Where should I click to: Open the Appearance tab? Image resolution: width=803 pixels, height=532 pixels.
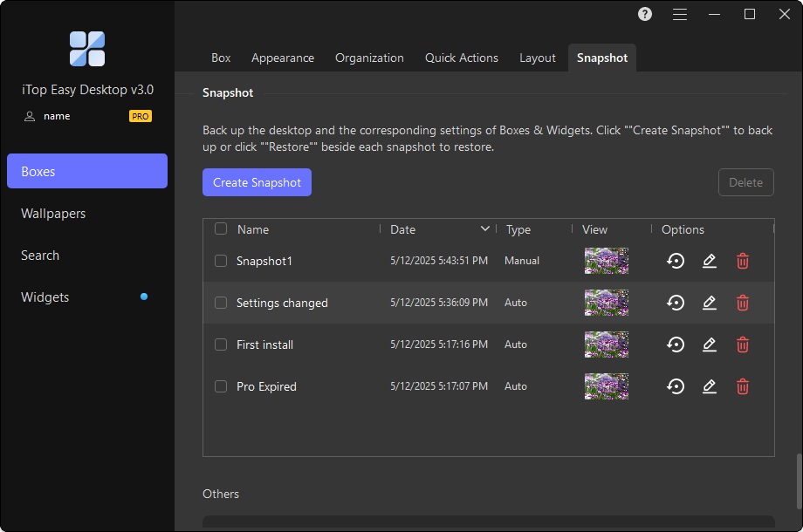(283, 58)
